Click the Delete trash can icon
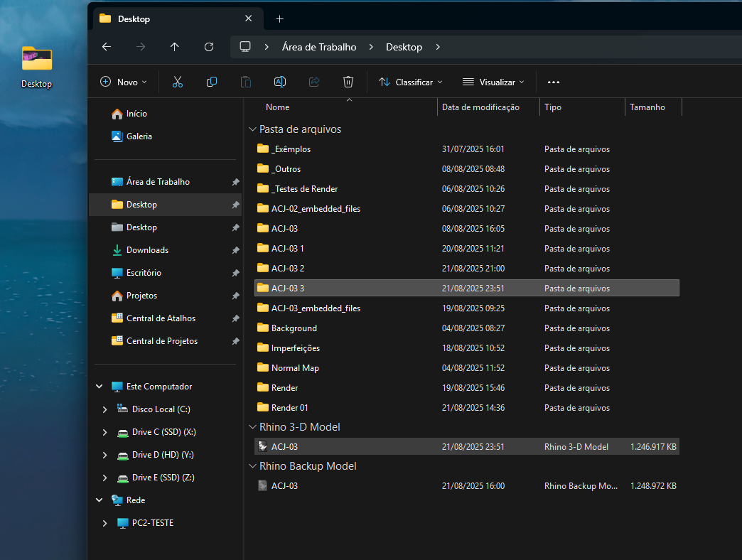This screenshot has width=742, height=560. point(348,82)
